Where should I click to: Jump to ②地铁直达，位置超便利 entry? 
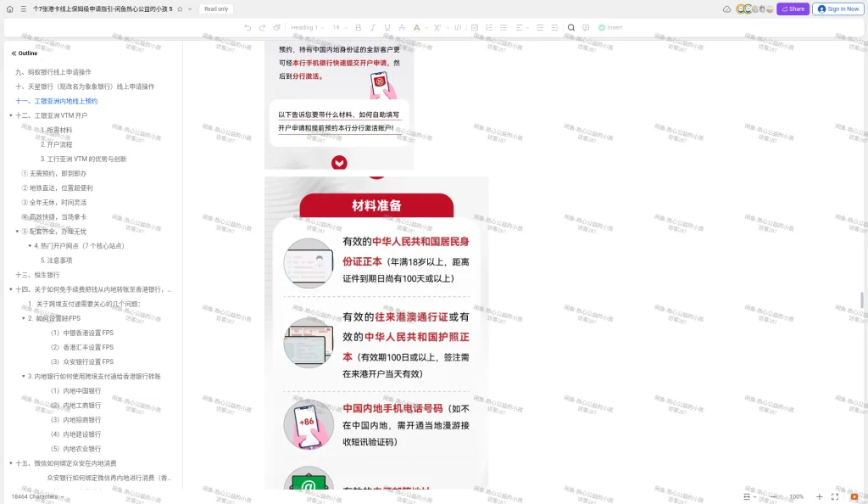click(57, 188)
